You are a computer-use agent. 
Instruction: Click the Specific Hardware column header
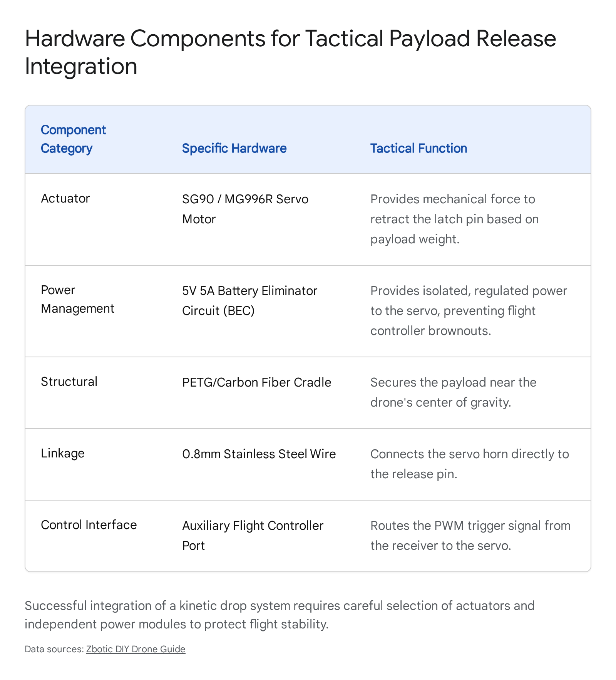[x=234, y=148]
